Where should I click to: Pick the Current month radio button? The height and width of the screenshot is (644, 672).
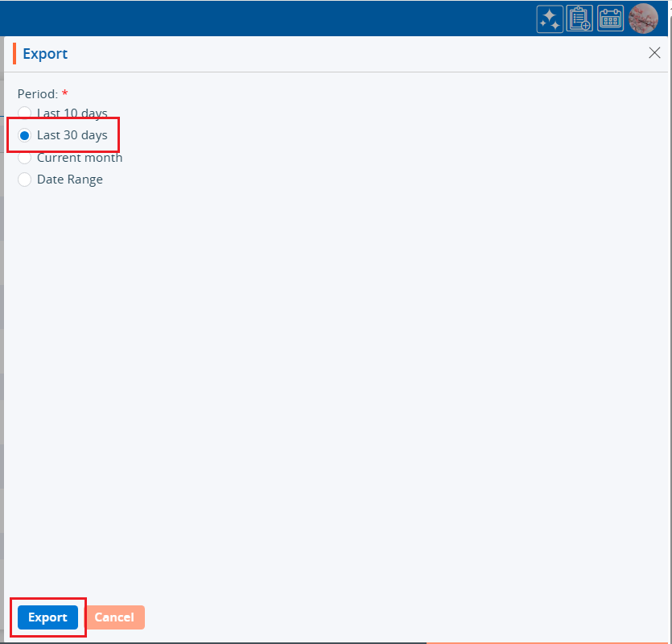click(25, 158)
